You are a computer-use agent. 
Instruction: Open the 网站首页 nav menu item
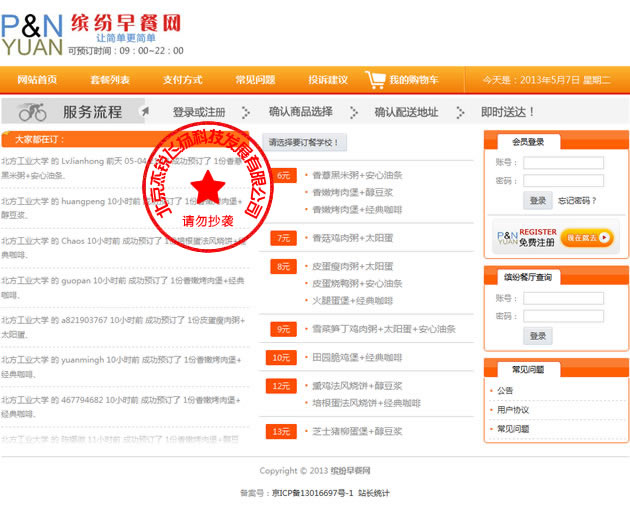37,80
